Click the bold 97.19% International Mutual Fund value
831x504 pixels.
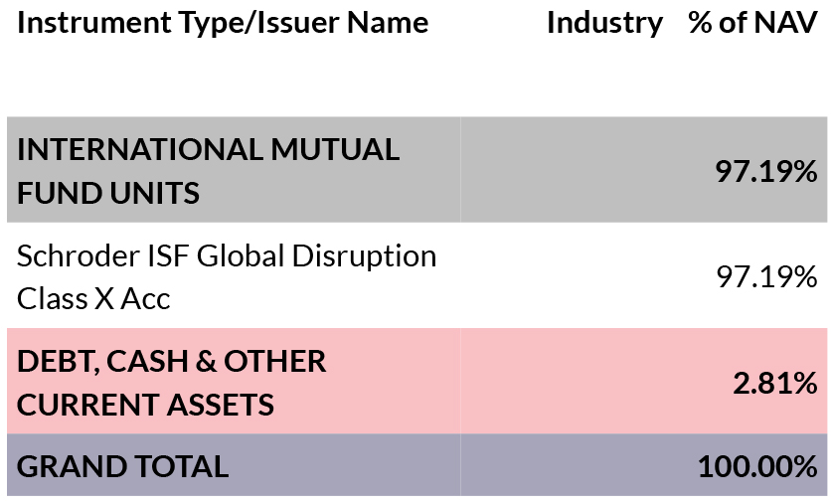[765, 172]
